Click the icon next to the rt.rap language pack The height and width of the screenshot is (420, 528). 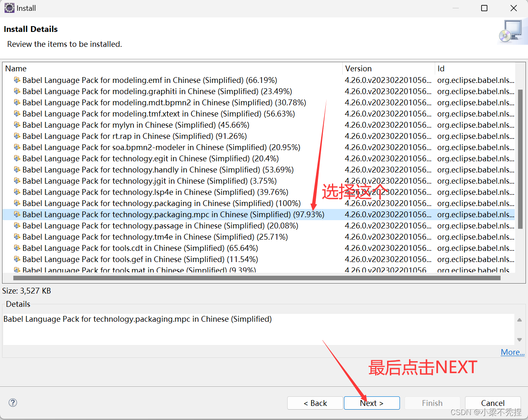(x=17, y=136)
